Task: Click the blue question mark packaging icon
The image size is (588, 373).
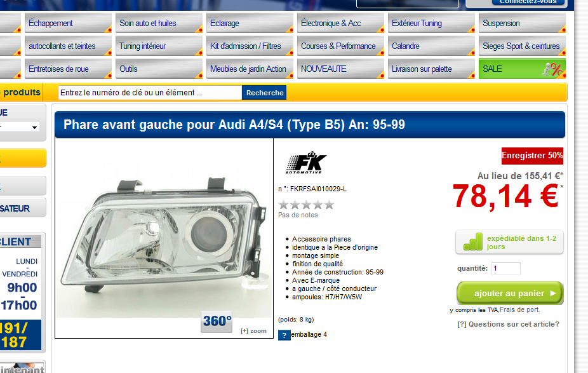Action: [x=284, y=335]
